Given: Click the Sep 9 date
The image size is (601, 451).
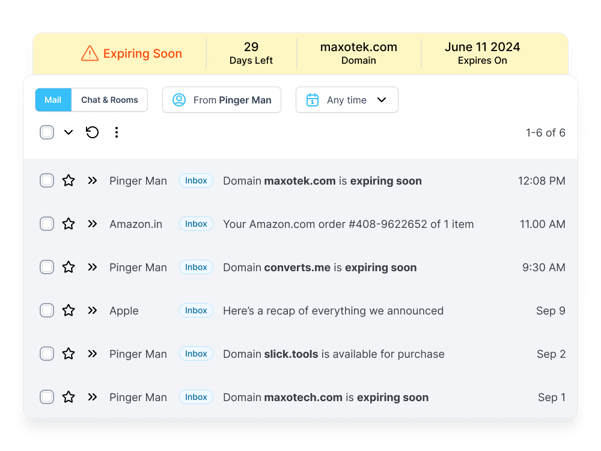Looking at the screenshot, I should pos(550,311).
